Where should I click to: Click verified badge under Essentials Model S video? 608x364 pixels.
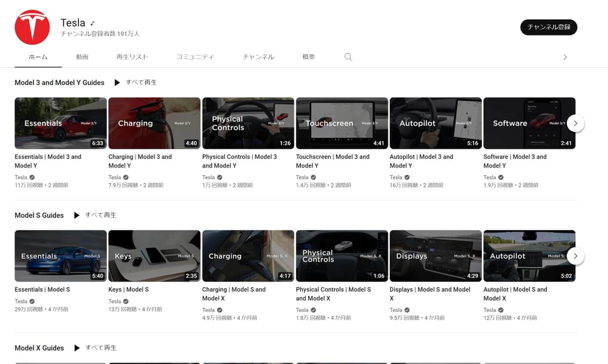[x=32, y=301]
